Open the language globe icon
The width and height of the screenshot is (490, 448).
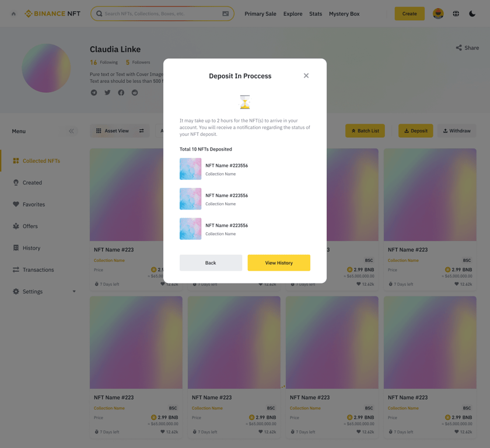pyautogui.click(x=456, y=13)
